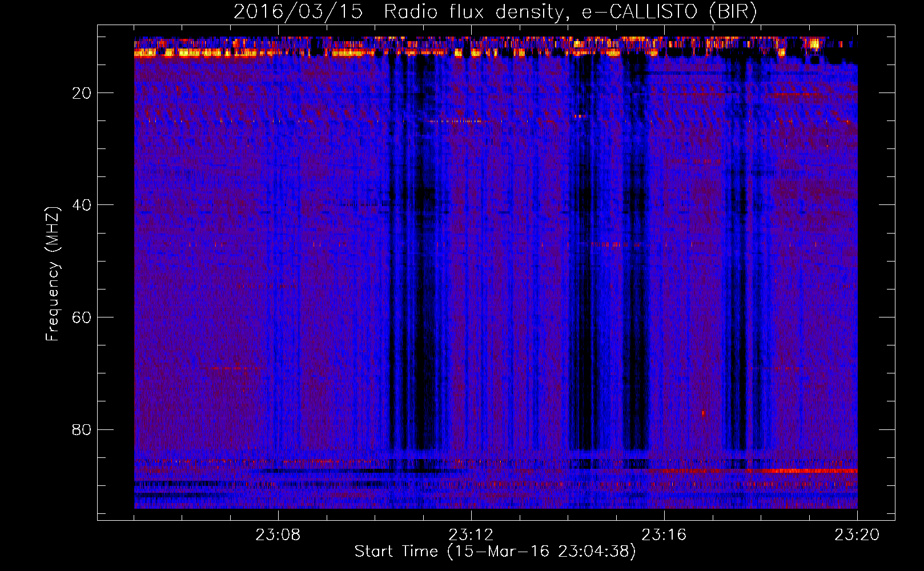Screen dimensions: 924x571
Task: Click the 80 MHz frequency tick label
Action: tap(82, 429)
